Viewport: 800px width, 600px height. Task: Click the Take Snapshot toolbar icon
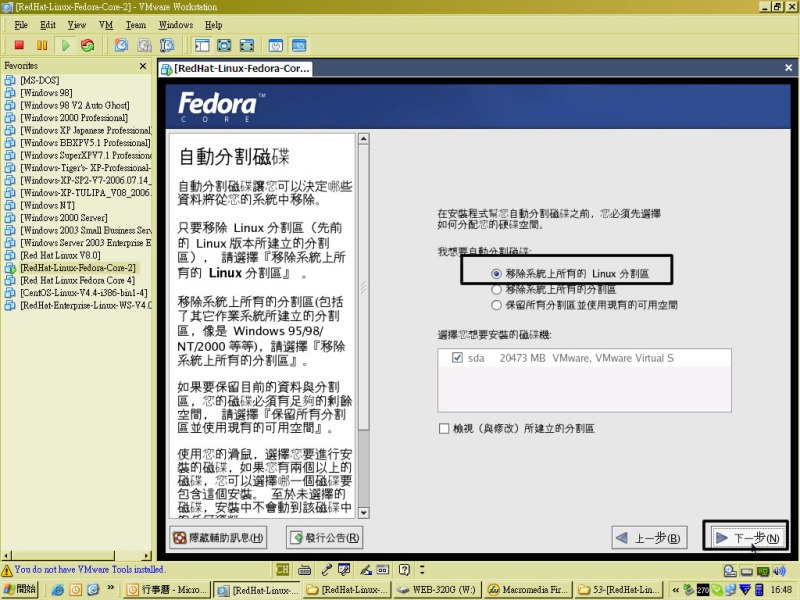click(x=121, y=45)
